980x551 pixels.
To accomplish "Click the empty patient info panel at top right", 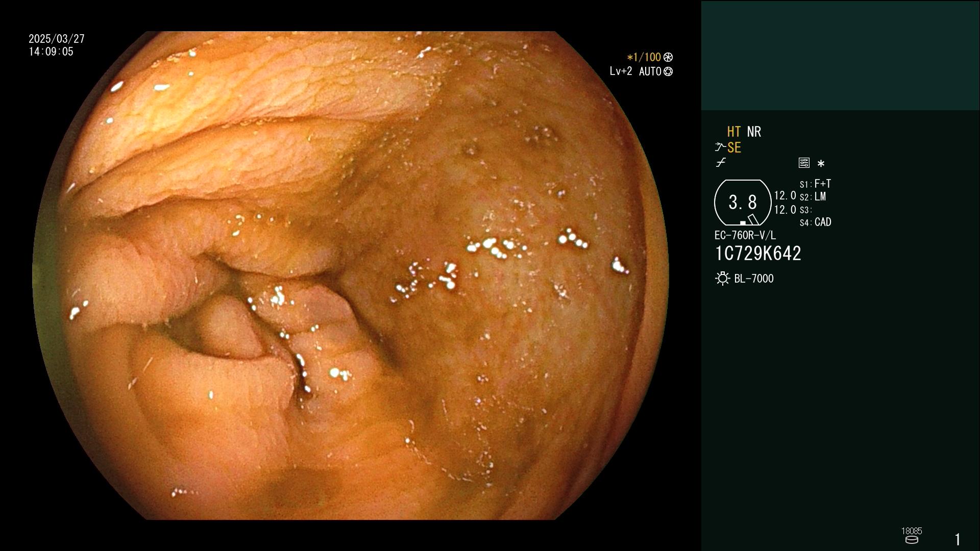I will tap(840, 55).
